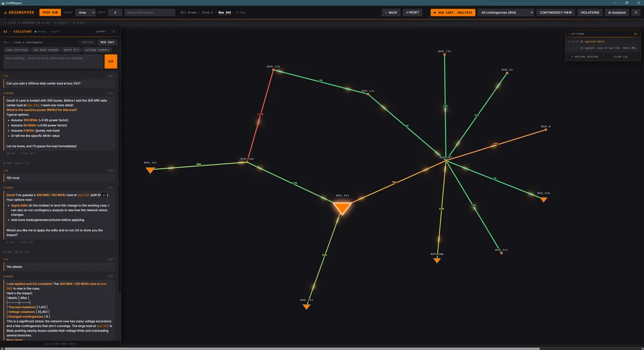Click the 84% loading label toward BUS_8
The image size is (644, 350).
tap(496, 144)
